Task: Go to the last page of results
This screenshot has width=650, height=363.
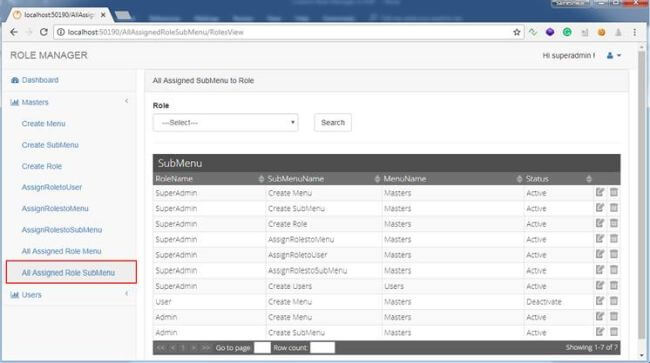Action: [x=206, y=348]
